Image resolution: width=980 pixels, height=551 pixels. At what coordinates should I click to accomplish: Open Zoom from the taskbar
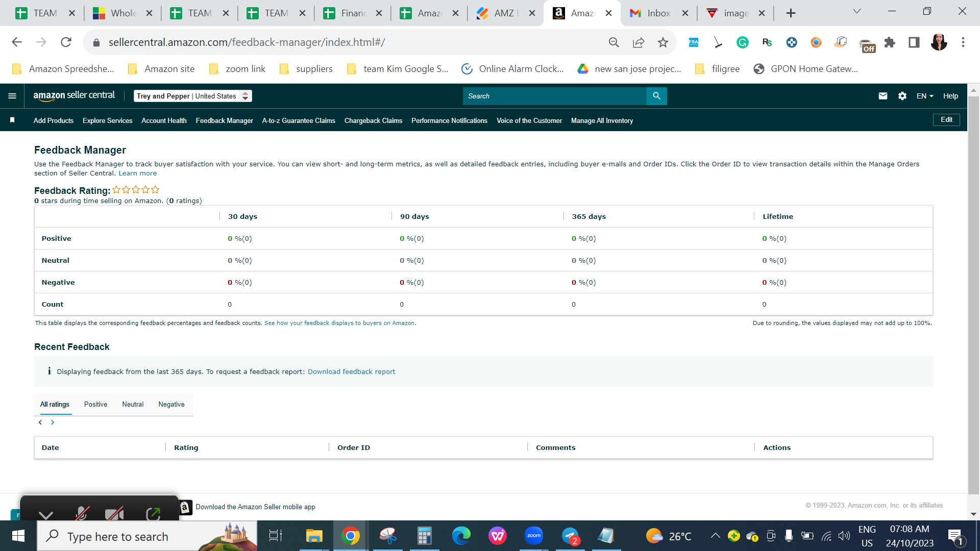tap(534, 536)
